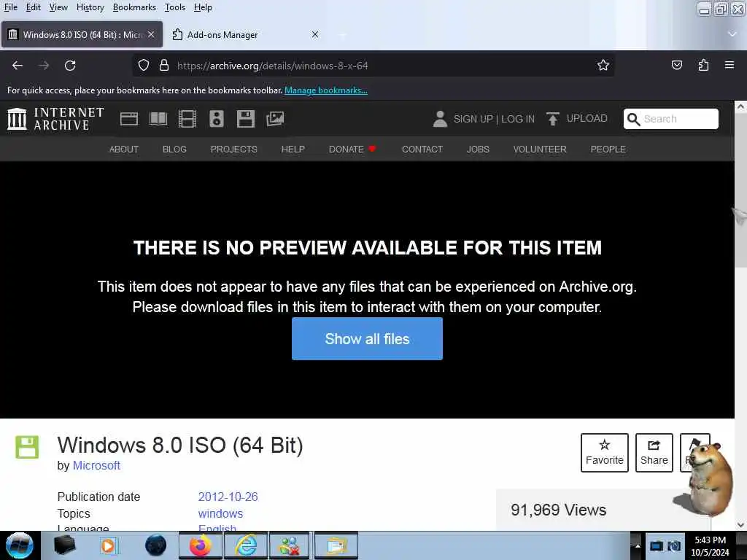
Task: Click the windows topic link
Action: point(220,513)
